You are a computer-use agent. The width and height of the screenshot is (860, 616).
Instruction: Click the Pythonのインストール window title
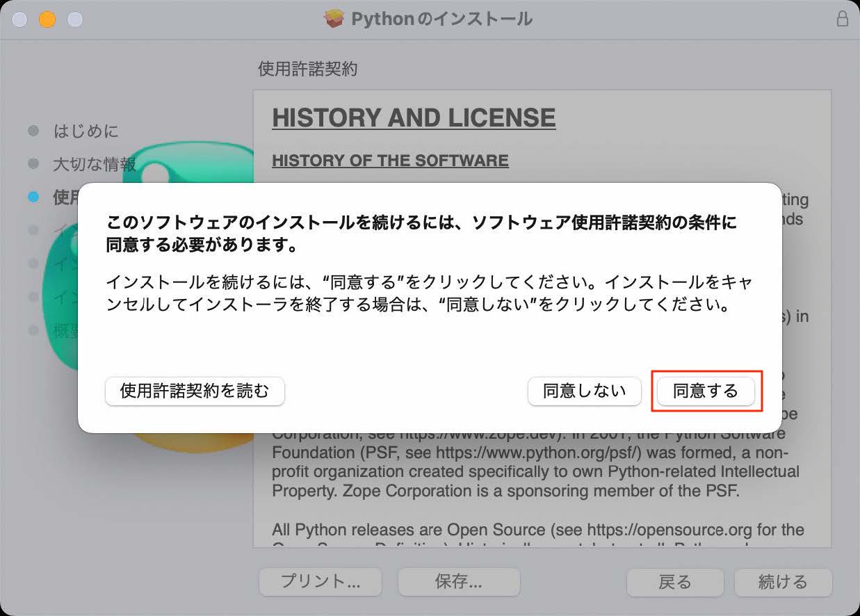441,19
